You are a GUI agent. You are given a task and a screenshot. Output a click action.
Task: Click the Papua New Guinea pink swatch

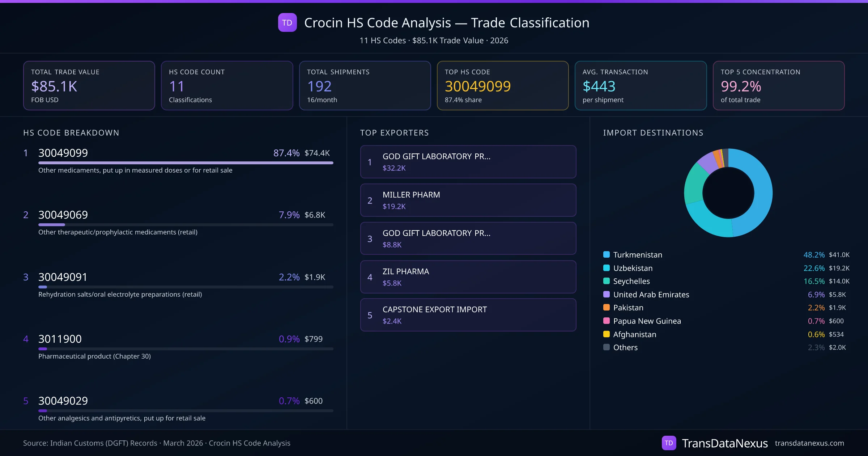[607, 321]
